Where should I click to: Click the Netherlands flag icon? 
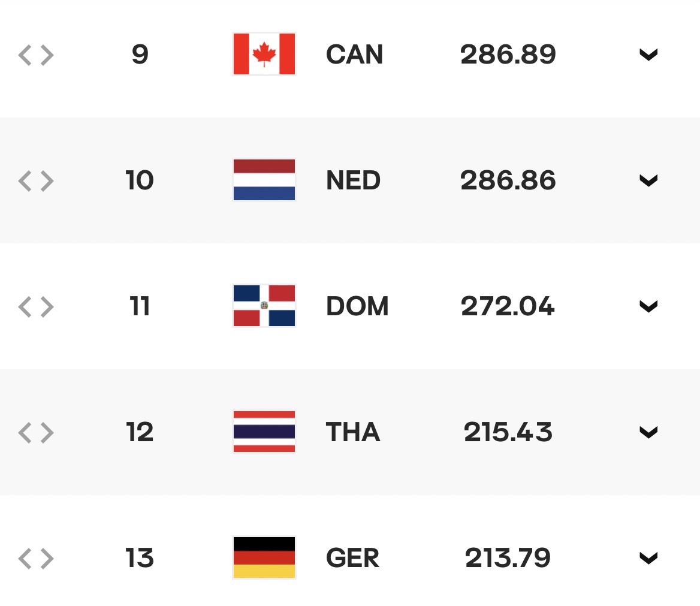[264, 180]
